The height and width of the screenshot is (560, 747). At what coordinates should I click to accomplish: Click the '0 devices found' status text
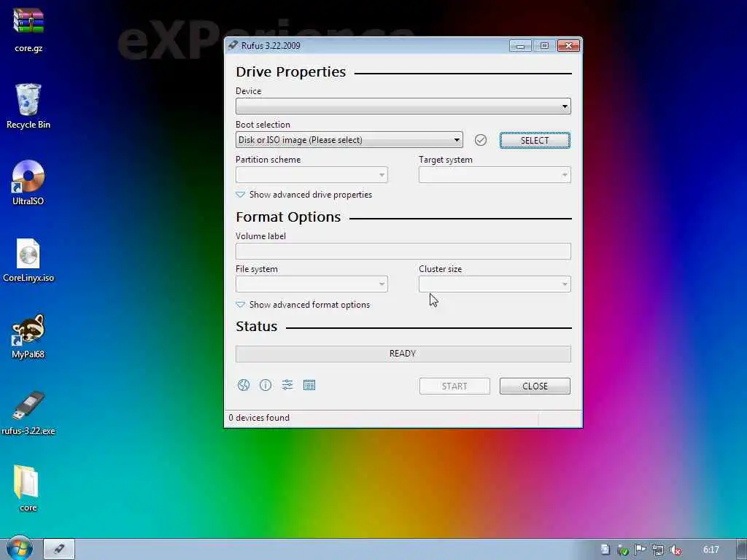click(x=259, y=418)
